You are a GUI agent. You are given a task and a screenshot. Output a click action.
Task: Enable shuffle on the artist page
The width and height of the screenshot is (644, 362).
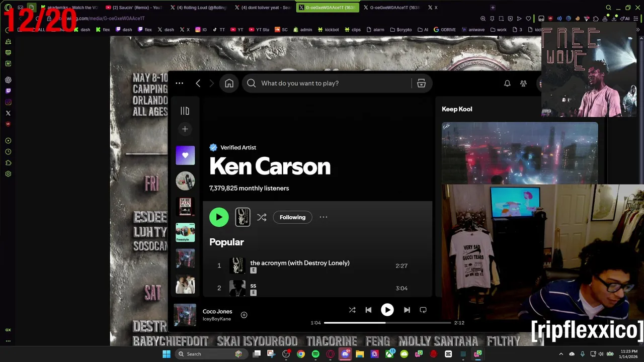tap(262, 217)
